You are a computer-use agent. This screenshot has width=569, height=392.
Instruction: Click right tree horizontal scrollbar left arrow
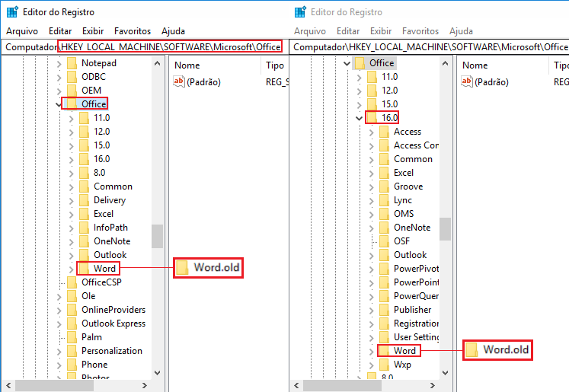[296, 385]
